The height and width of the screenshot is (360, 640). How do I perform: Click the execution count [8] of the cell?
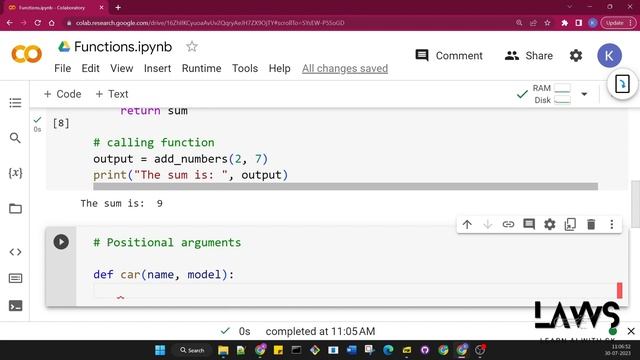click(x=61, y=123)
